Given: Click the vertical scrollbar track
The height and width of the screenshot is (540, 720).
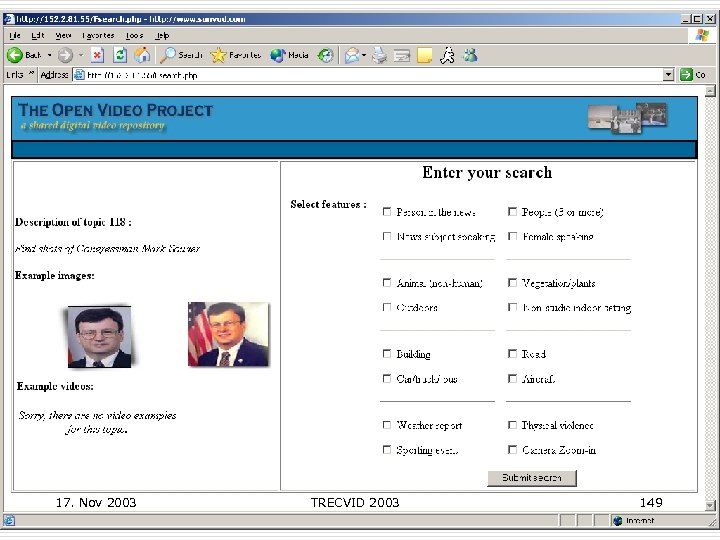Looking at the screenshot, I should coord(710,298).
